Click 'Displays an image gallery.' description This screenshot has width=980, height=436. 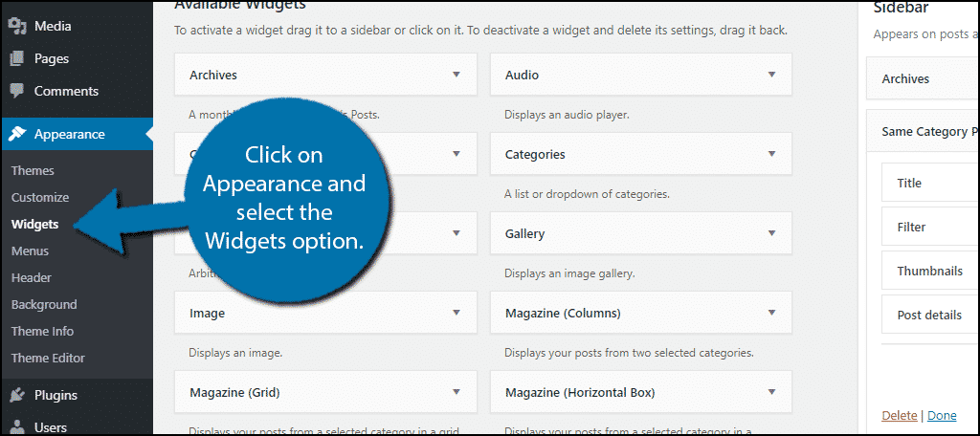(570, 273)
